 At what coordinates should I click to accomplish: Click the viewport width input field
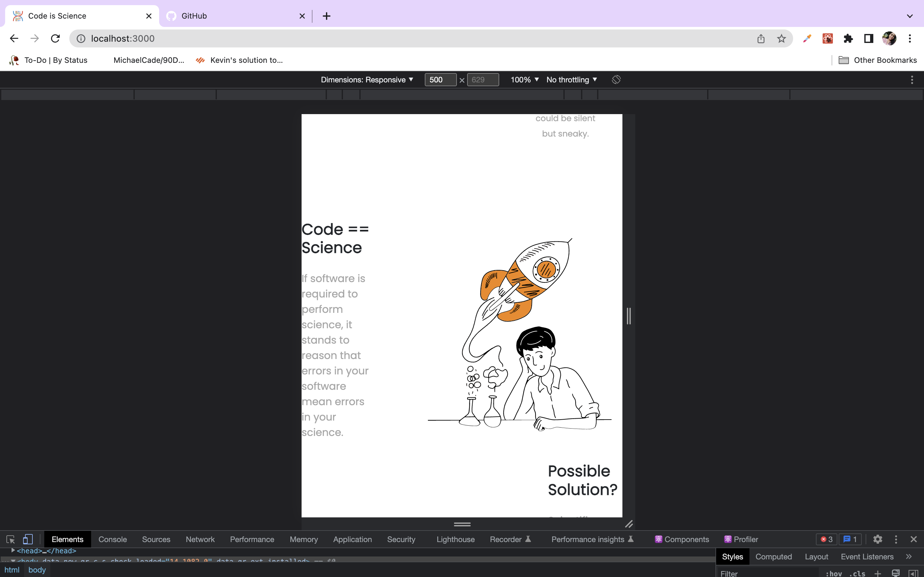click(440, 79)
